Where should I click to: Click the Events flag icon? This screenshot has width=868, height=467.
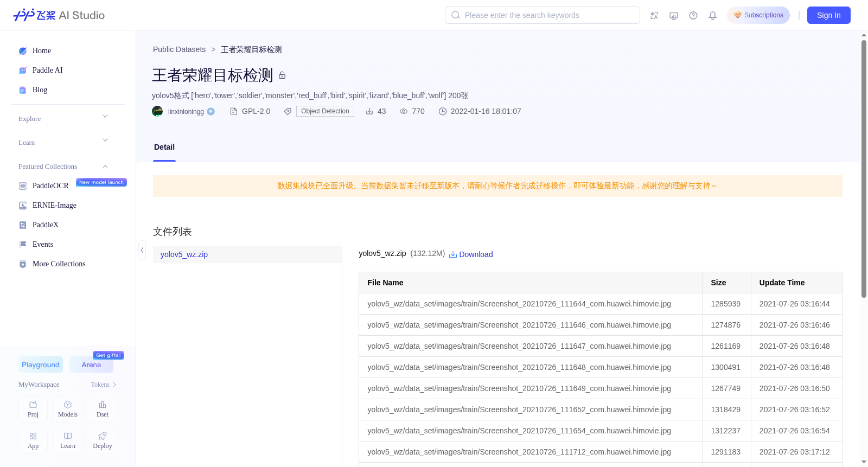[23, 245]
